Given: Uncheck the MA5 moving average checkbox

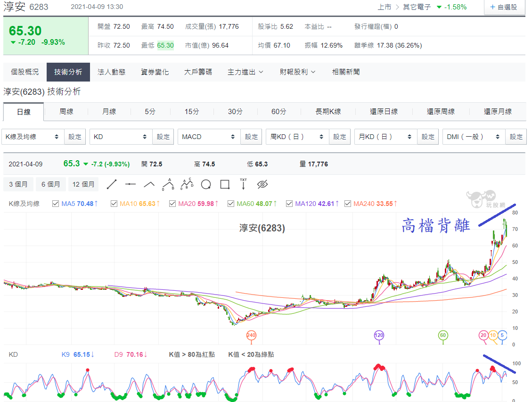Looking at the screenshot, I should (x=56, y=204).
